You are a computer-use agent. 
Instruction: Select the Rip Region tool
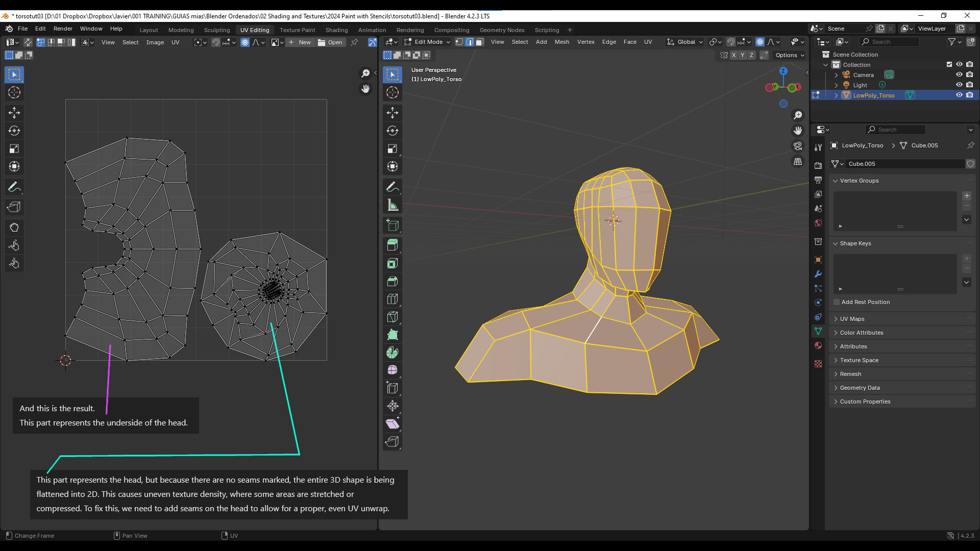[393, 442]
